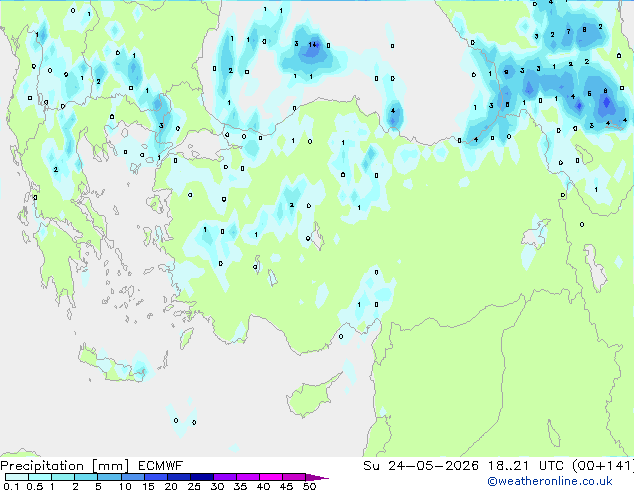The height and width of the screenshot is (490, 634).
Task: Click the legend label '20'
Action: 171,486
